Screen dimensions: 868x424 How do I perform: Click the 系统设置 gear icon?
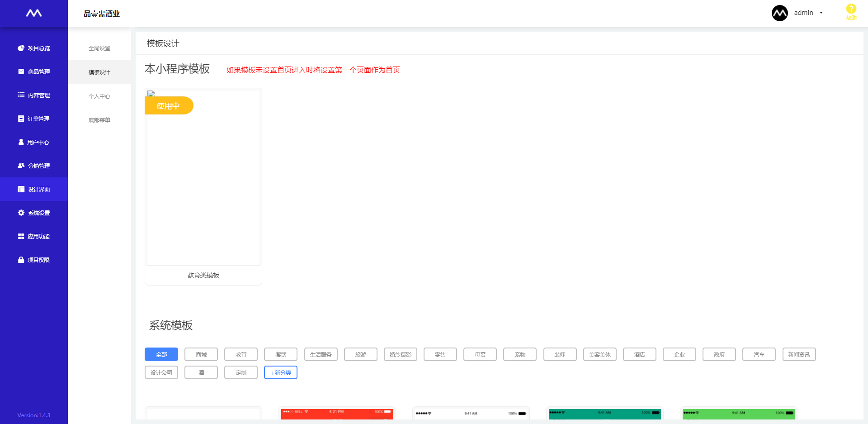pos(21,213)
